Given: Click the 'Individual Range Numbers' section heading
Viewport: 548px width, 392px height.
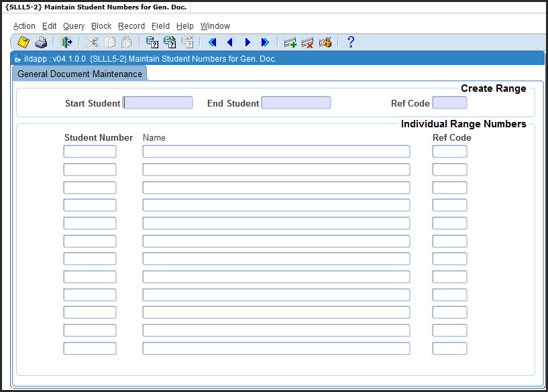Looking at the screenshot, I should pyautogui.click(x=463, y=124).
